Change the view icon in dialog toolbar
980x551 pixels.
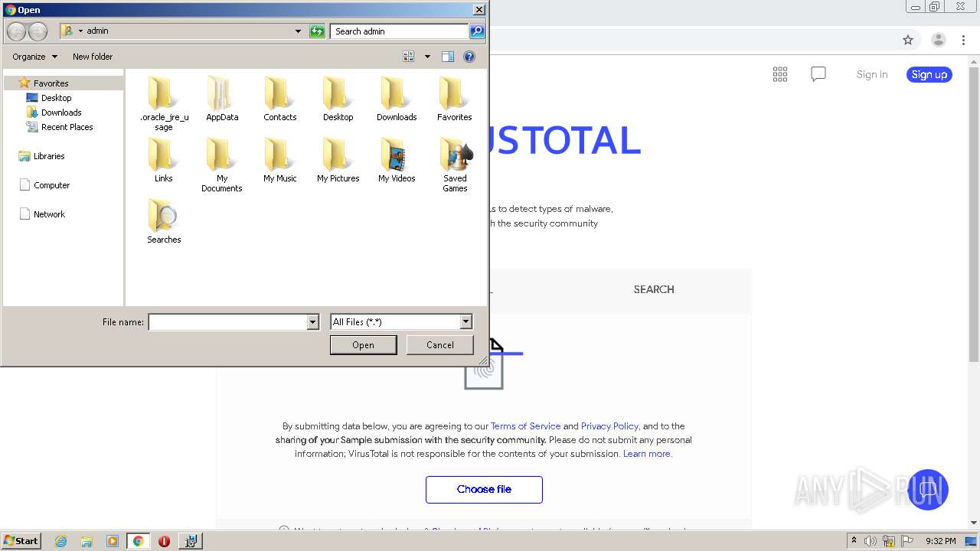[x=409, y=57]
